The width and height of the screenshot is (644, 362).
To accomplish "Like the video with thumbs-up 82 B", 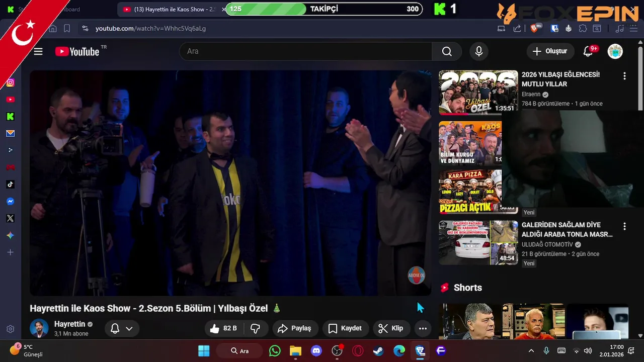I will click(223, 328).
